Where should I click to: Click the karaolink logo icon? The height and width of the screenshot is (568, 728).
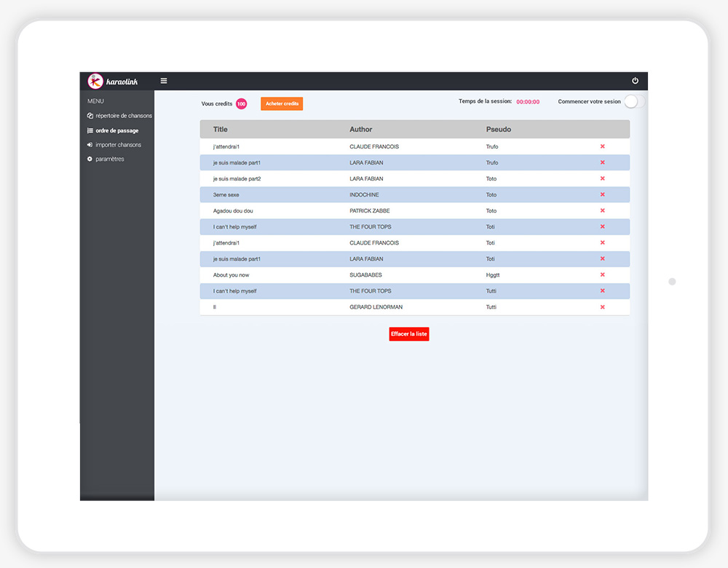tap(95, 81)
